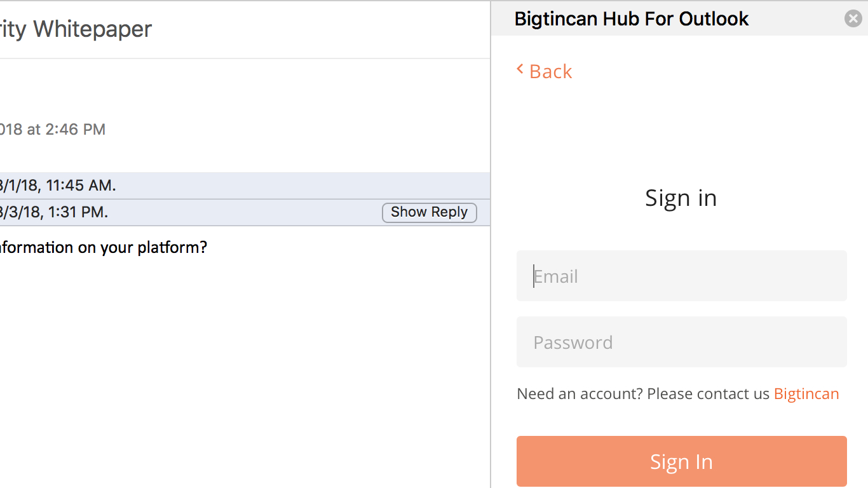The height and width of the screenshot is (488, 868).
Task: Click the blank space above Sign in heading
Action: [x=681, y=133]
